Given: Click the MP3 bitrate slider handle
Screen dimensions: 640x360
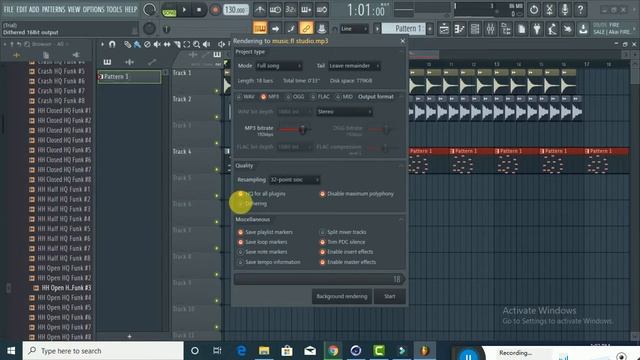Looking at the screenshot, I should [x=302, y=130].
